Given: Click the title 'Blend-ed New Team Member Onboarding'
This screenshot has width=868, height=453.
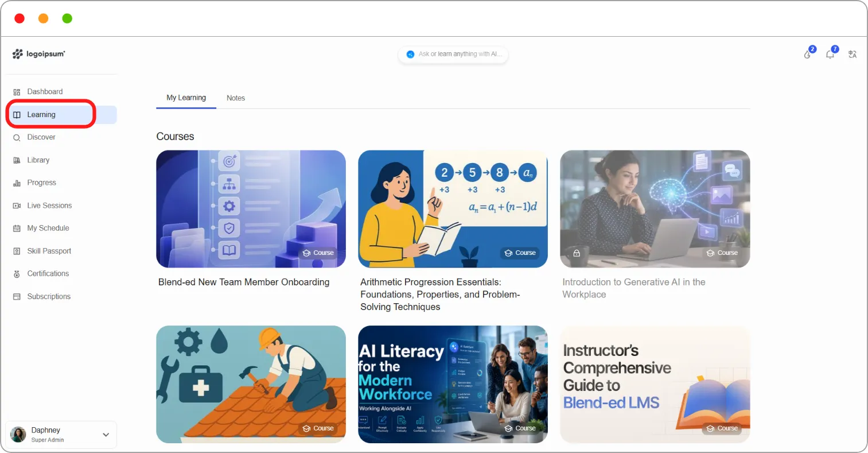Looking at the screenshot, I should click(x=244, y=282).
